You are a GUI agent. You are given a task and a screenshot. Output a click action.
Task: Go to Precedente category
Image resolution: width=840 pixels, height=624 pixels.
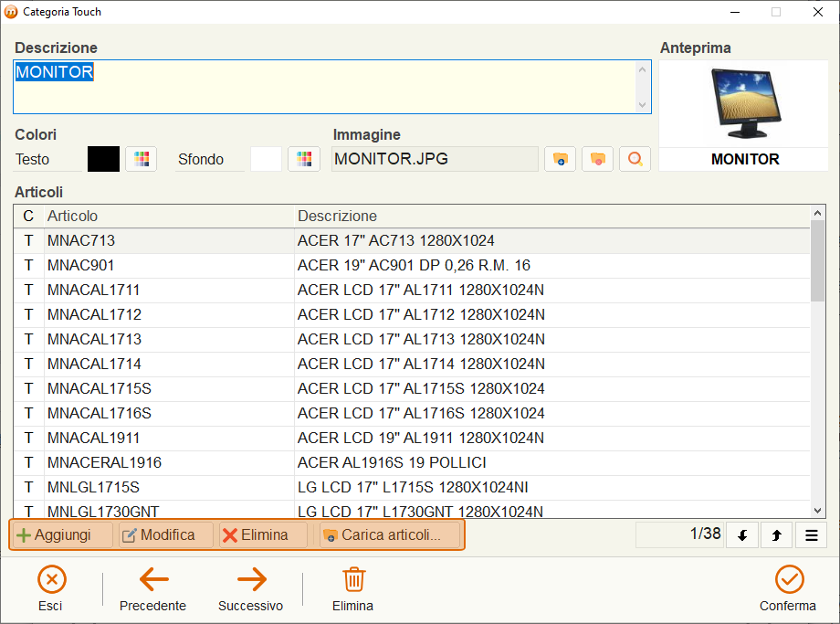(153, 588)
